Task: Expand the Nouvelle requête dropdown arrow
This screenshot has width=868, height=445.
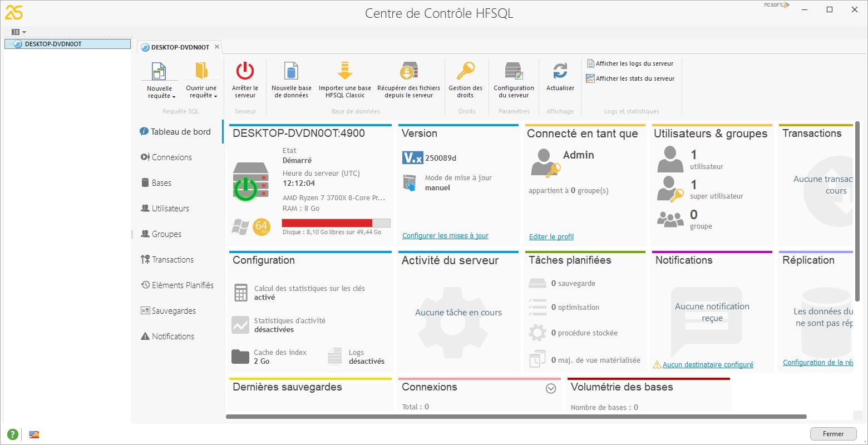Action: tap(174, 97)
